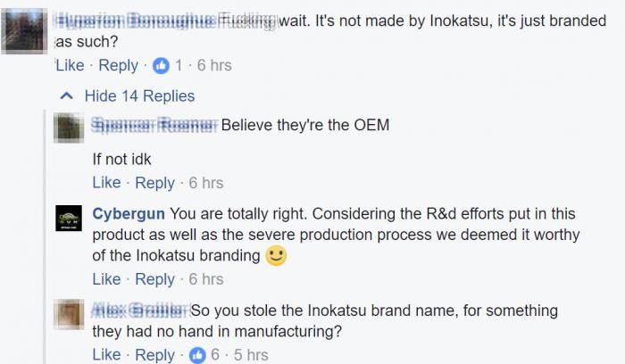Reply to Cybergun's comment
This screenshot has width=625, height=364.
pyautogui.click(x=154, y=279)
